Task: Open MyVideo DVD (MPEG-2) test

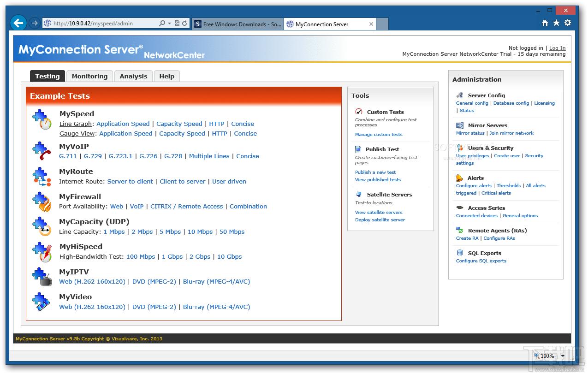Action: (x=154, y=307)
